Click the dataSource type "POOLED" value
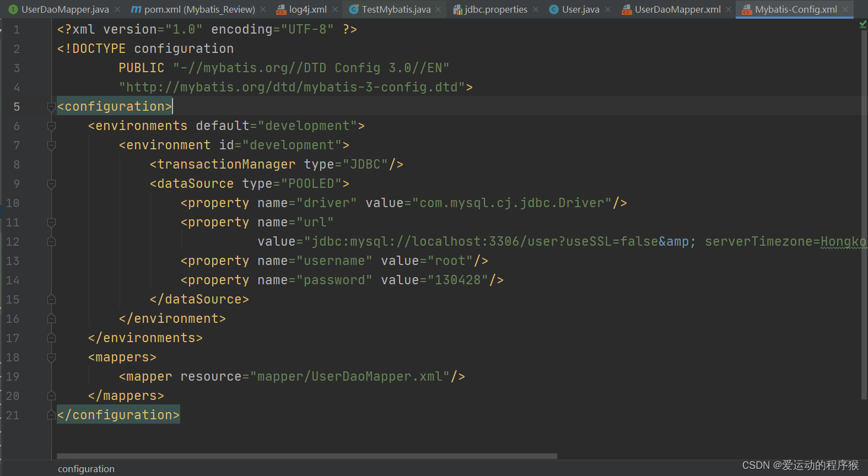 pos(311,184)
